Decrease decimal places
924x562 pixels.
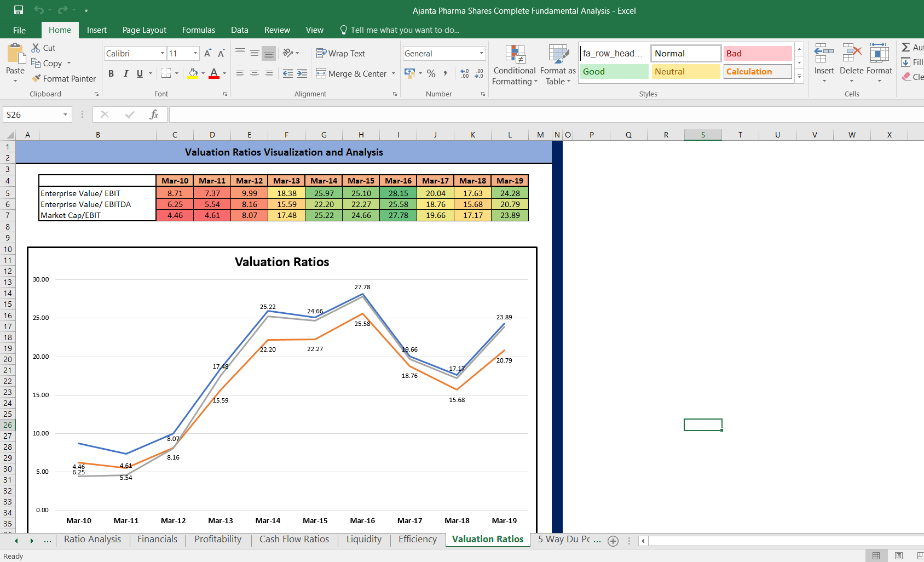point(479,73)
